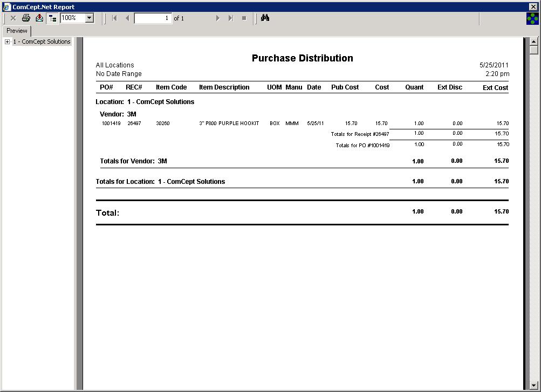This screenshot has width=541, height=392.
Task: Click the Export report icon
Action: coord(39,18)
